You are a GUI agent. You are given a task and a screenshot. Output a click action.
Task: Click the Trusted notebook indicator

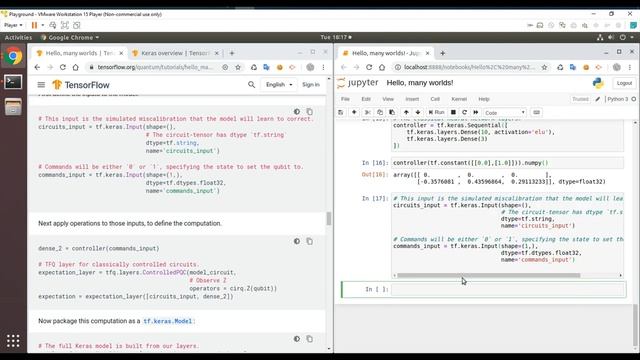pos(580,99)
